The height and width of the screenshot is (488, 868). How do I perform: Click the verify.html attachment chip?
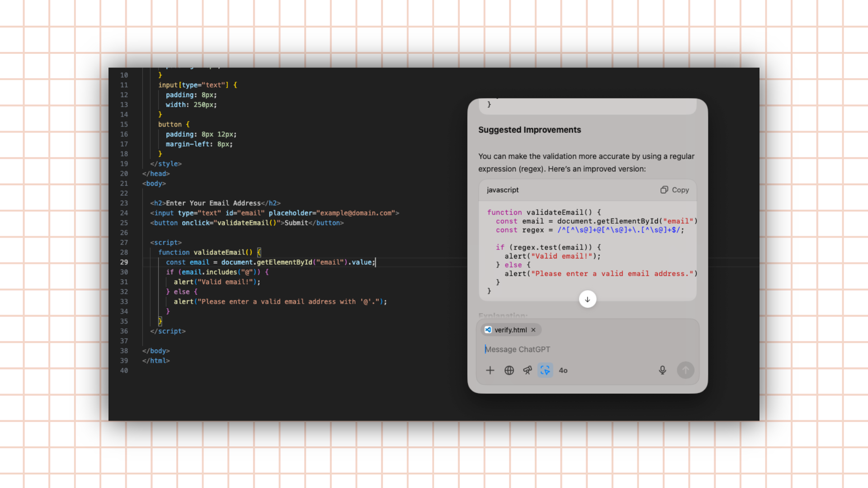tap(511, 330)
